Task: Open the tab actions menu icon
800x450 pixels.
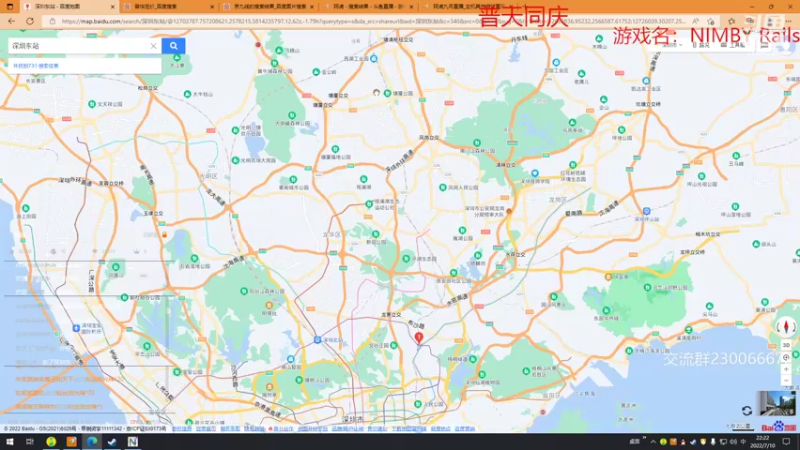Action: [x=10, y=7]
